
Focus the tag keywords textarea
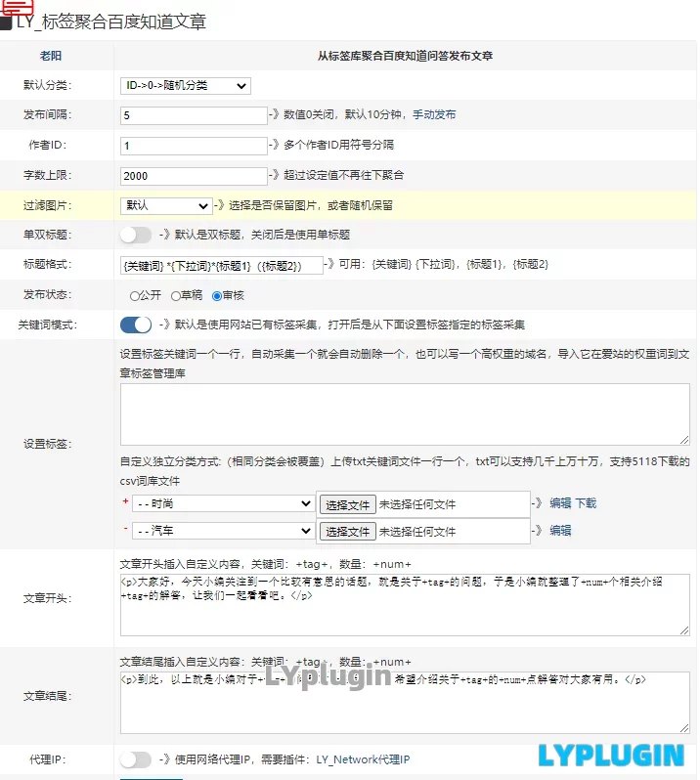[405, 414]
